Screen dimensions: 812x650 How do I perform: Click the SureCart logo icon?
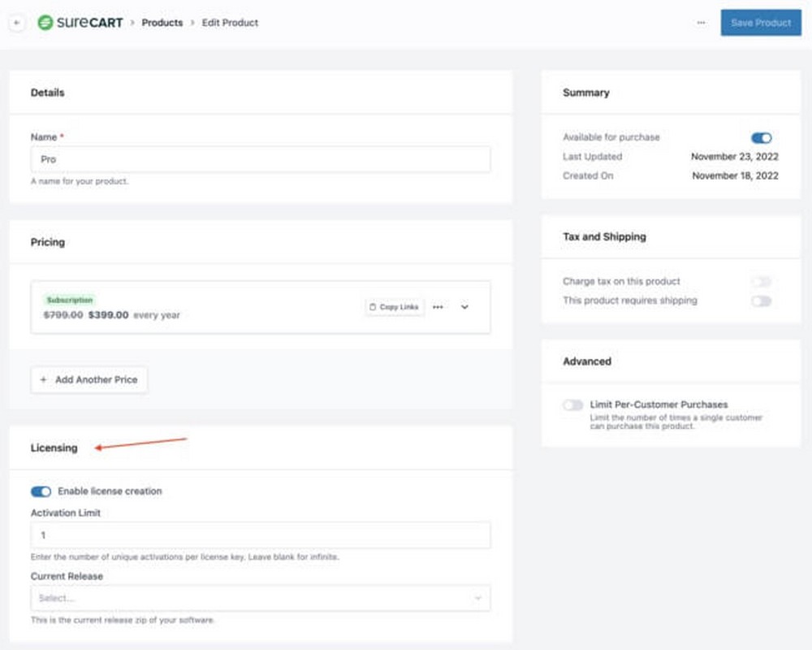pos(48,22)
